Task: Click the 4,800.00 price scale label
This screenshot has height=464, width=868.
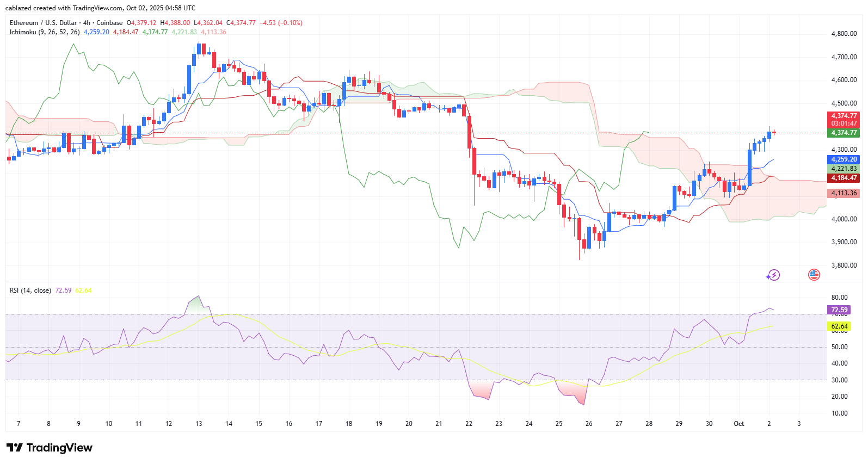Action: (x=844, y=34)
